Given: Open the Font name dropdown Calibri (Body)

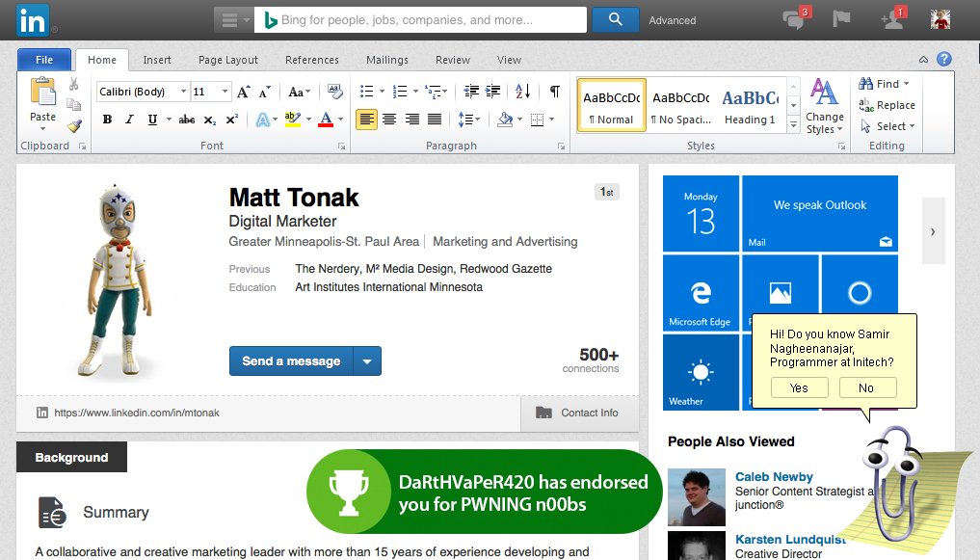Looking at the screenshot, I should (184, 92).
